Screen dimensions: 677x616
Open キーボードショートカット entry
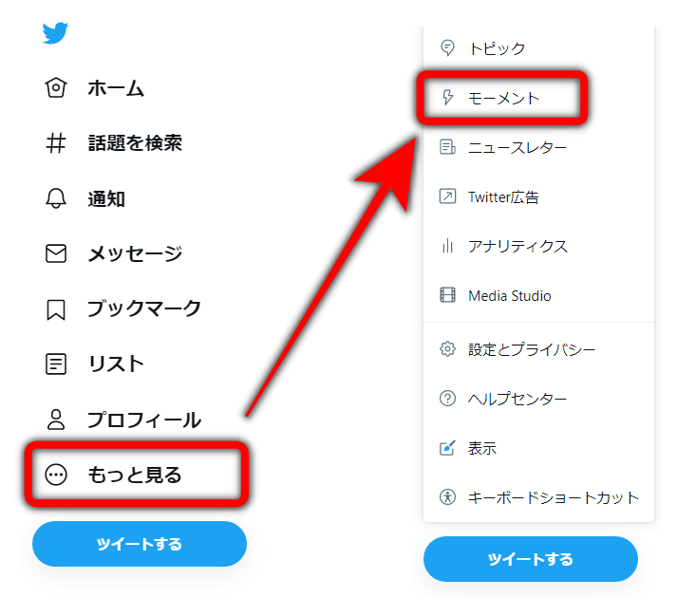click(538, 497)
